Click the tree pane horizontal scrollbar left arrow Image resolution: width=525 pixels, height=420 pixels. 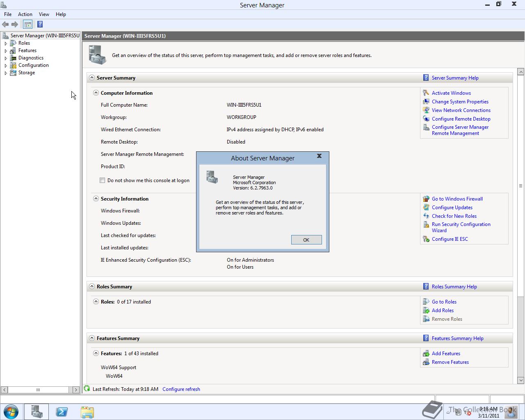[4, 390]
